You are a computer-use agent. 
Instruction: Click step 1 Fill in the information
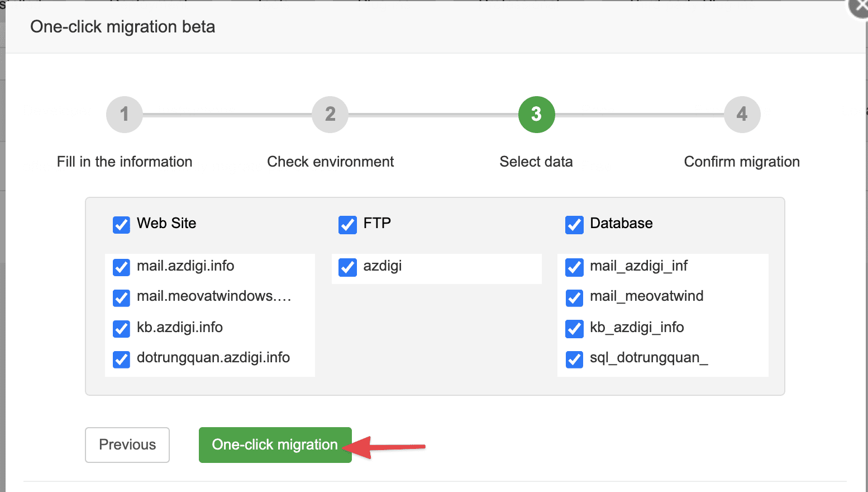(x=124, y=114)
